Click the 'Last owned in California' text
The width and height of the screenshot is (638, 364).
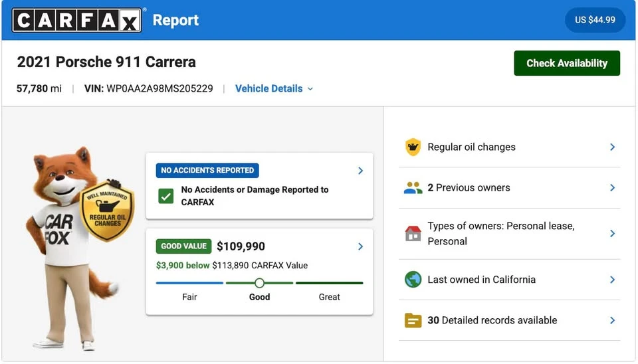tap(481, 280)
